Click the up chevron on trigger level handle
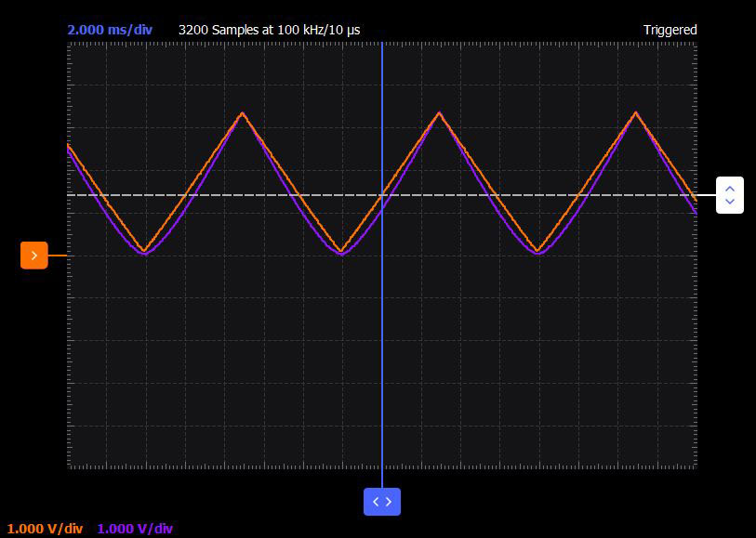The height and width of the screenshot is (538, 756). (x=730, y=189)
